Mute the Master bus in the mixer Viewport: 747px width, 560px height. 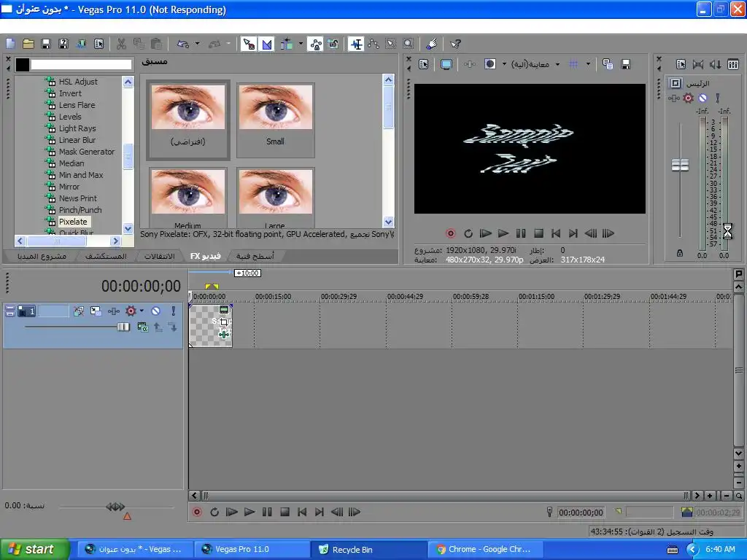pos(703,98)
